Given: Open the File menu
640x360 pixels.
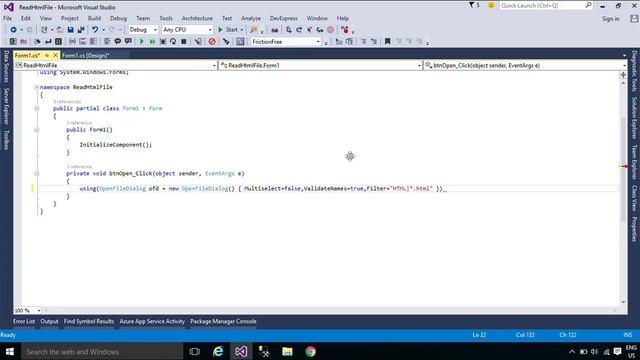Looking at the screenshot, I should point(7,18).
